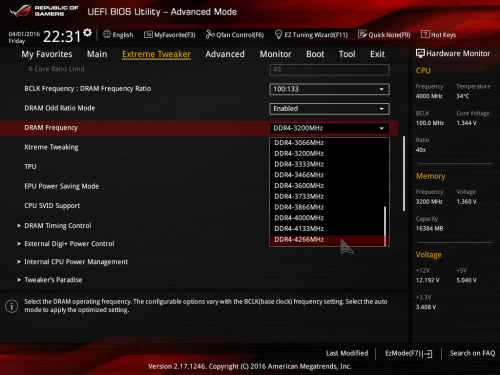Choose highlighted DDR4-4266MHz option
This screenshot has width=500, height=375.
pos(327,240)
